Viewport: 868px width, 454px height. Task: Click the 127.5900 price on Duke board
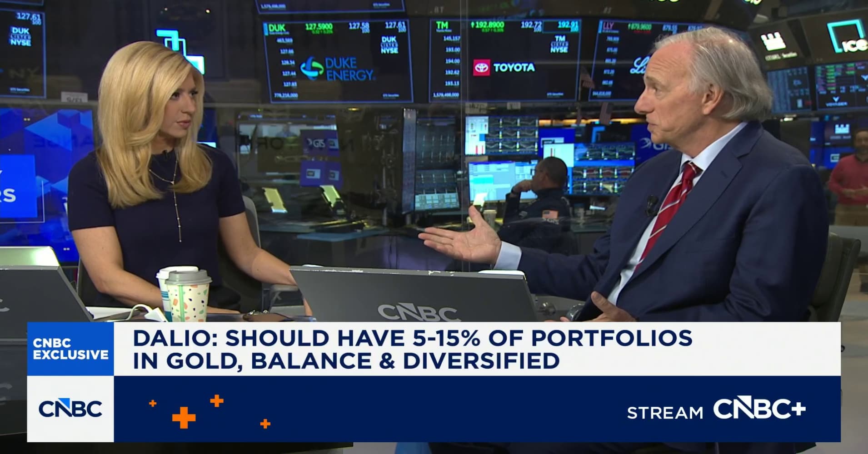point(319,27)
